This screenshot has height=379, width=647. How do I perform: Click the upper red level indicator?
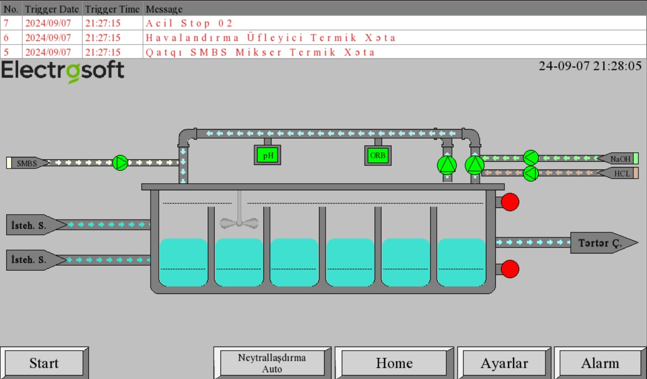click(510, 202)
